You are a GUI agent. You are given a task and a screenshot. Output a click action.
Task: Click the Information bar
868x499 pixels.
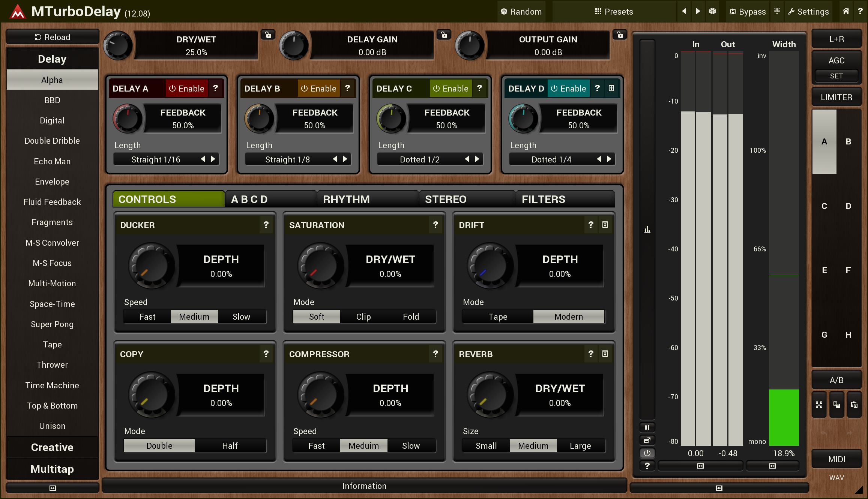pyautogui.click(x=364, y=486)
